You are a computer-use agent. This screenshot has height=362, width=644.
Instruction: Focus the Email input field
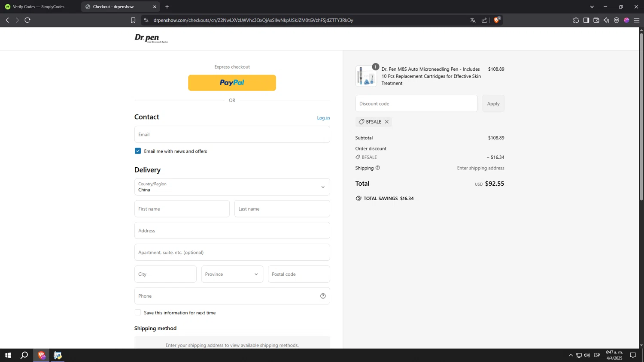point(232,134)
